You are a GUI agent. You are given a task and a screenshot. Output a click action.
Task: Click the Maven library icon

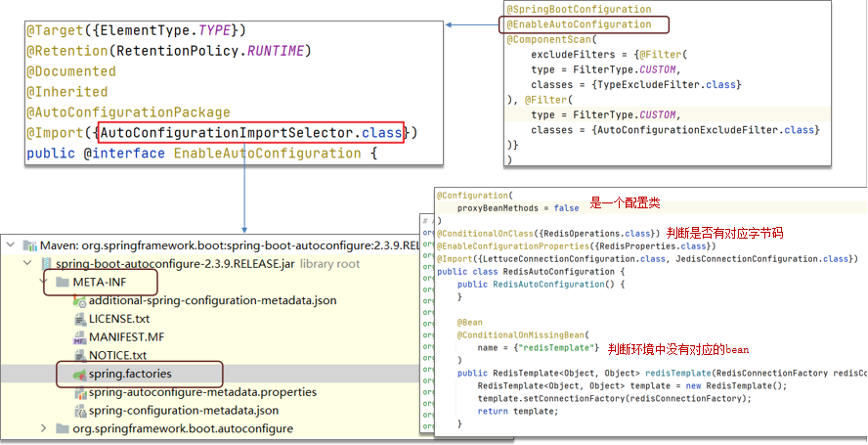click(28, 245)
